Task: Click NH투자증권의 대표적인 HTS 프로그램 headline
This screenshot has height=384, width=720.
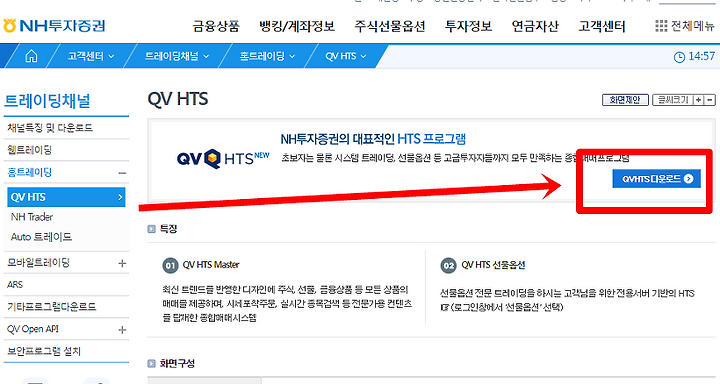Action: [x=373, y=139]
